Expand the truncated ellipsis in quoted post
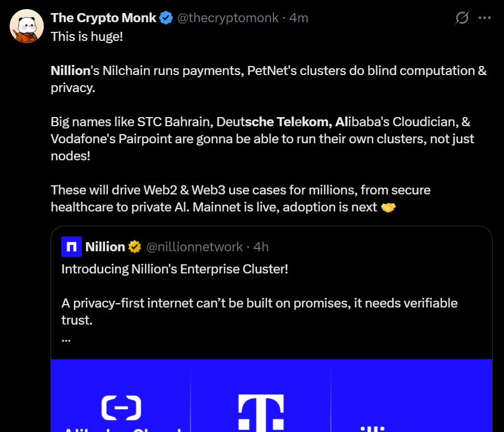Screen dimensions: 504x432 [x=66, y=339]
